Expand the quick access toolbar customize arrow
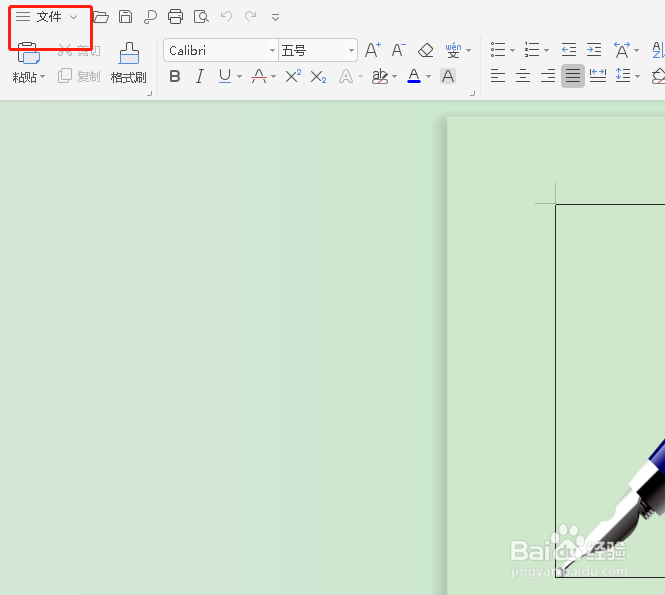This screenshot has height=595, width=665. (x=275, y=17)
